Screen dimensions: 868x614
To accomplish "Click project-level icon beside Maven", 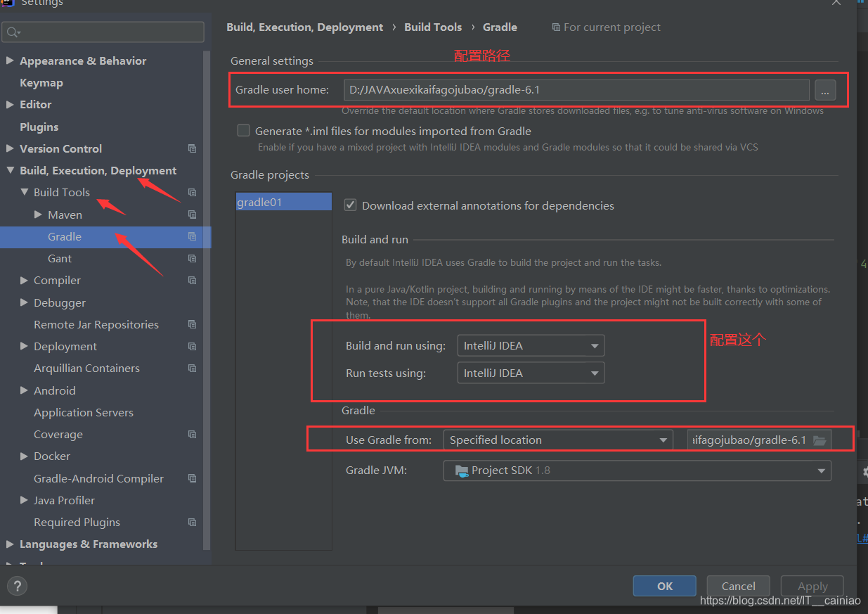I will 192,215.
